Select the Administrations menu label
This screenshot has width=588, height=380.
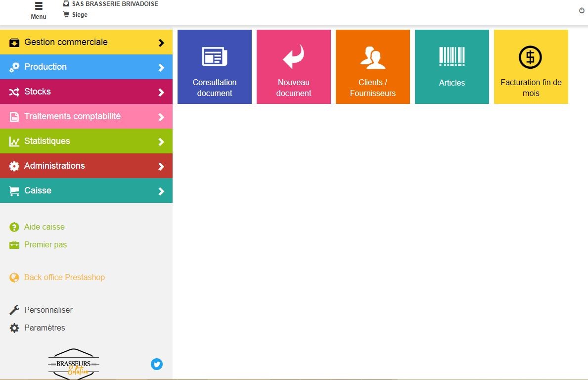54,166
